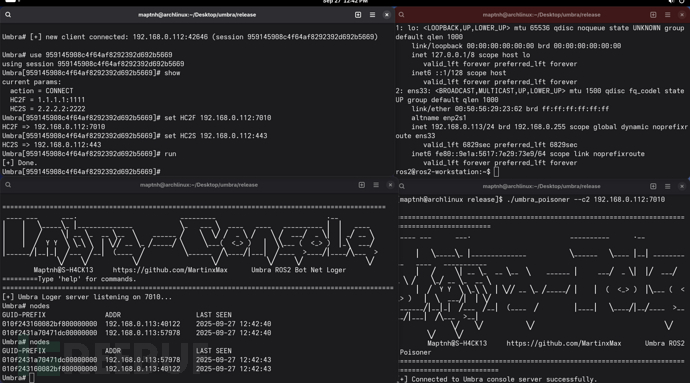The width and height of the screenshot is (690, 383).
Task: Click node row 192.168.0.113:40122 seen 12:42:43
Action: [136, 369]
